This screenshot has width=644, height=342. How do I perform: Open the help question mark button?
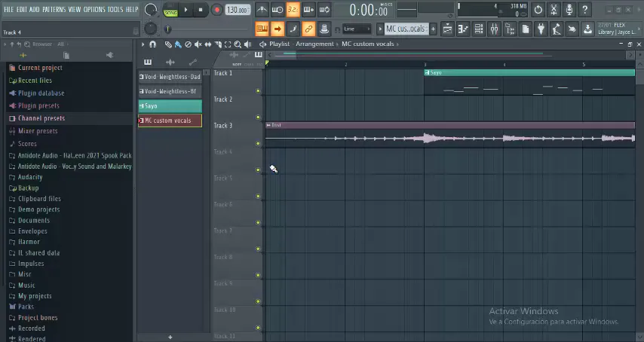pyautogui.click(x=585, y=10)
